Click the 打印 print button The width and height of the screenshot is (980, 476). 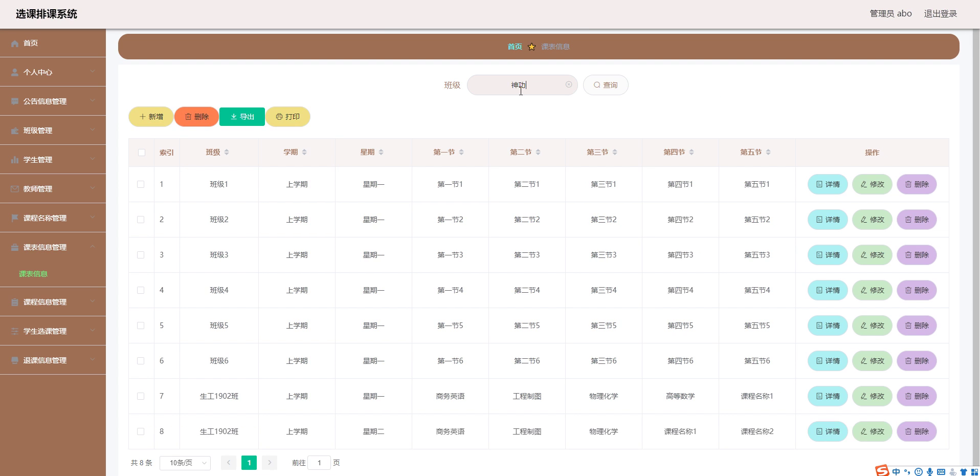click(287, 117)
